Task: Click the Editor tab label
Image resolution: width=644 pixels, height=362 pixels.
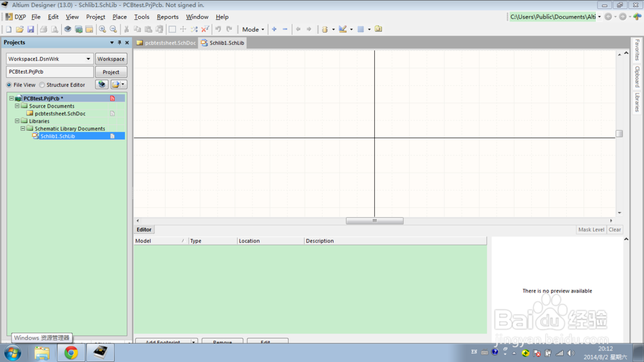Action: coord(144,230)
